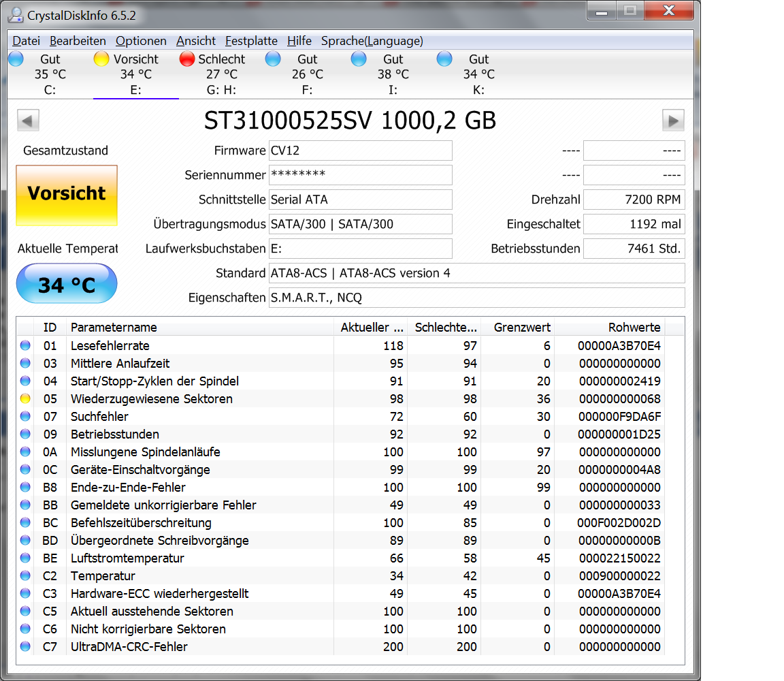This screenshot has height=681, width=784.
Task: Click status dot of Misslungene Spindelanläufe row
Action: point(25,452)
